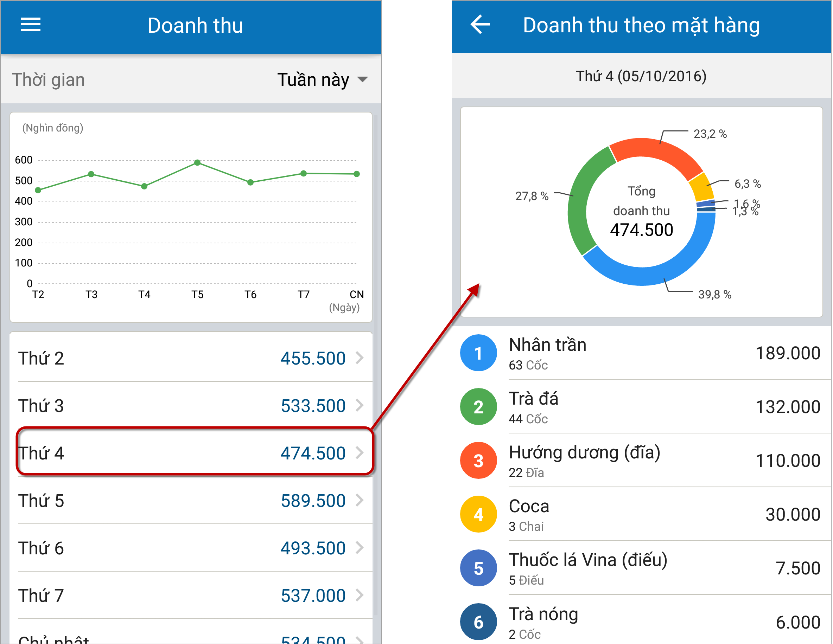Select the Trà đá item name
Viewport: 833px width, 644px height.
click(533, 399)
